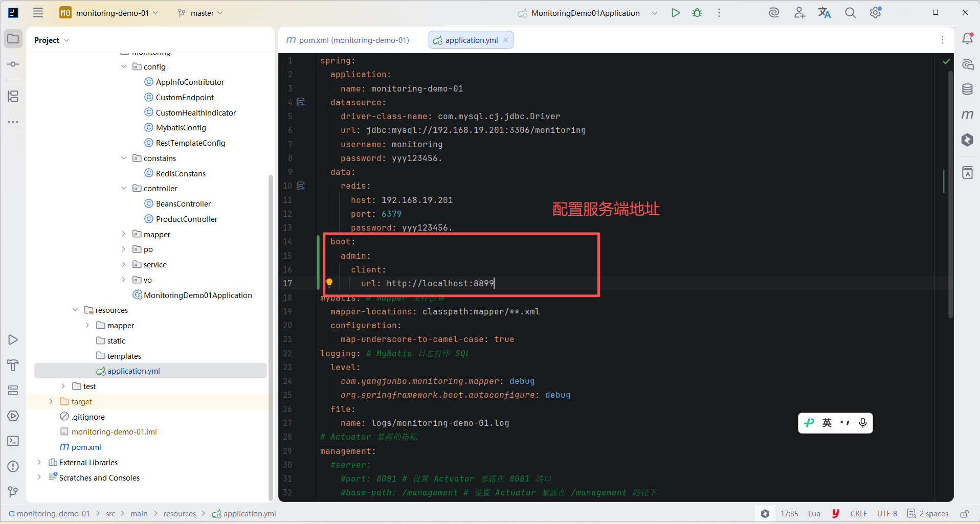The image size is (980, 524).
Task: Click the translate icon in the title bar
Action: coord(825,13)
